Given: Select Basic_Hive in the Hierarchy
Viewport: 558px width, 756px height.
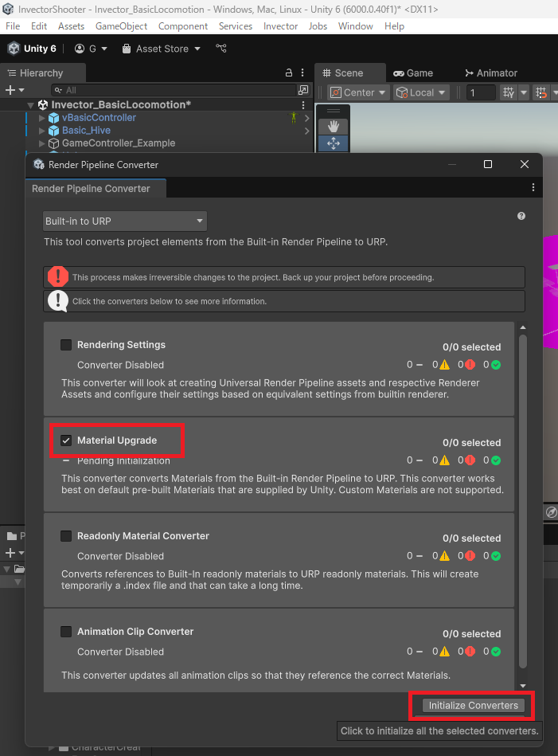Looking at the screenshot, I should tap(86, 131).
